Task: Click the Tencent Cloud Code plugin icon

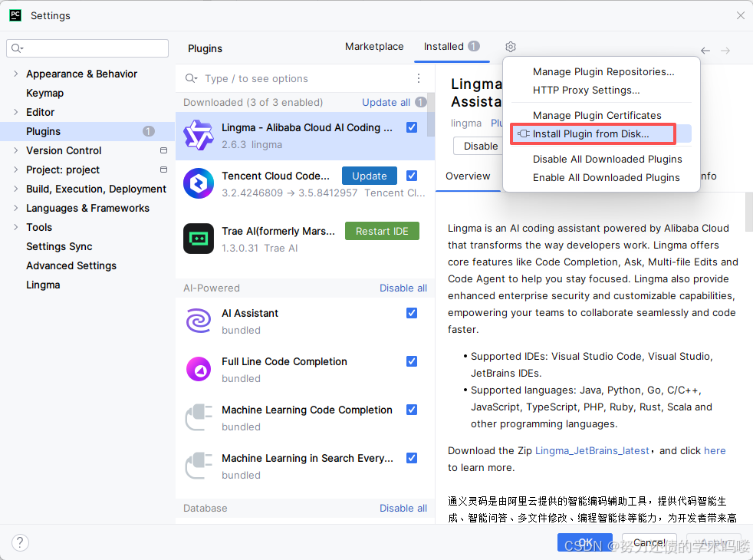Action: (199, 183)
